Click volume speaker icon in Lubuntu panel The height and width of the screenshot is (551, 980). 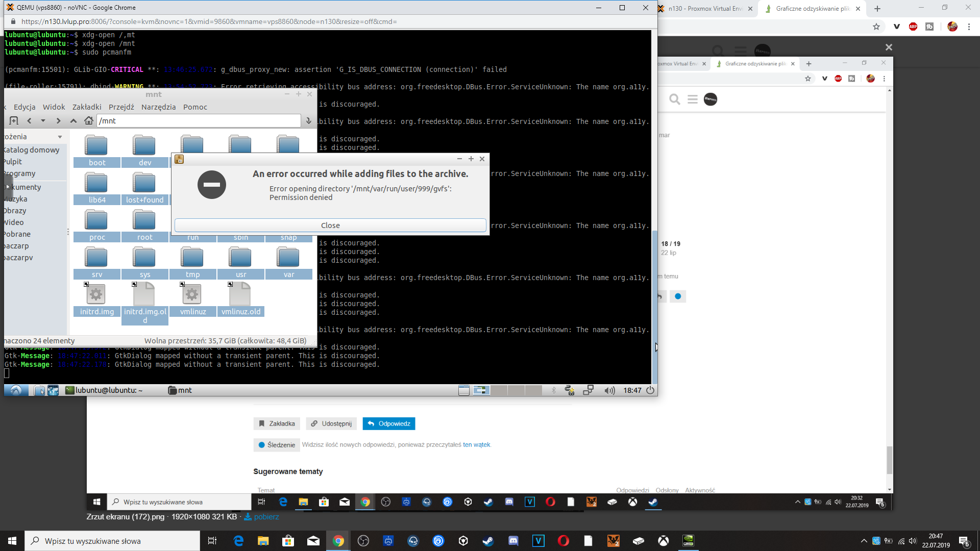609,390
